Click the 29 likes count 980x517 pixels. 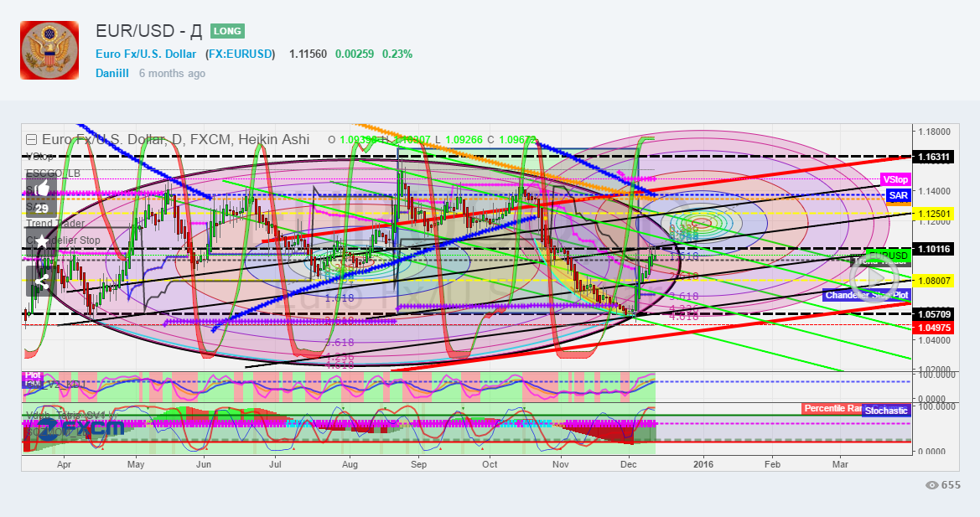[x=41, y=209]
